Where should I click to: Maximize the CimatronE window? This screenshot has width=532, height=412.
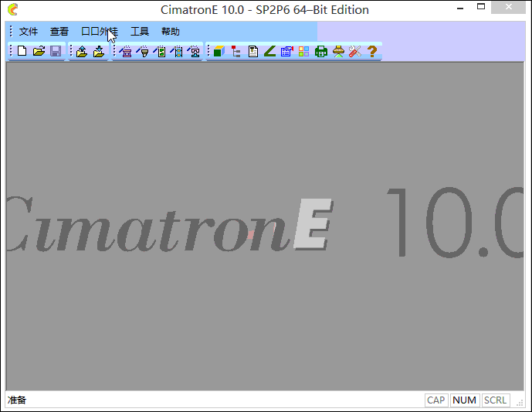tap(481, 7)
